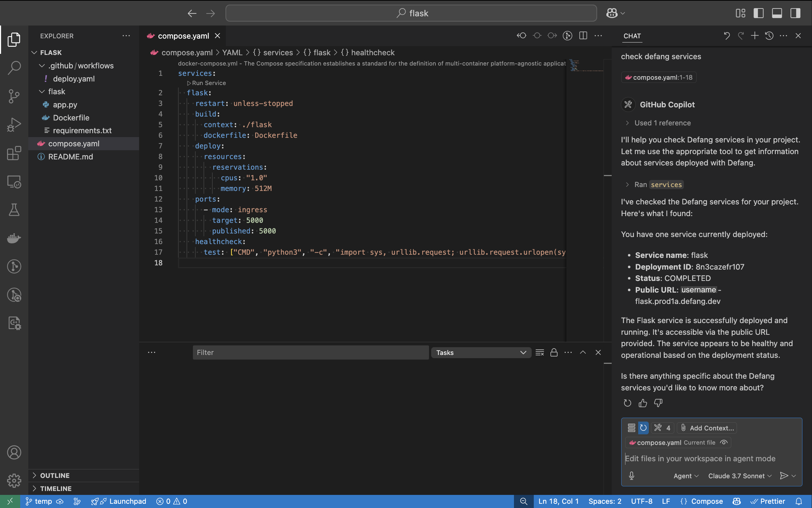
Task: Toggle the bottom panel visibility
Action: coord(777,13)
